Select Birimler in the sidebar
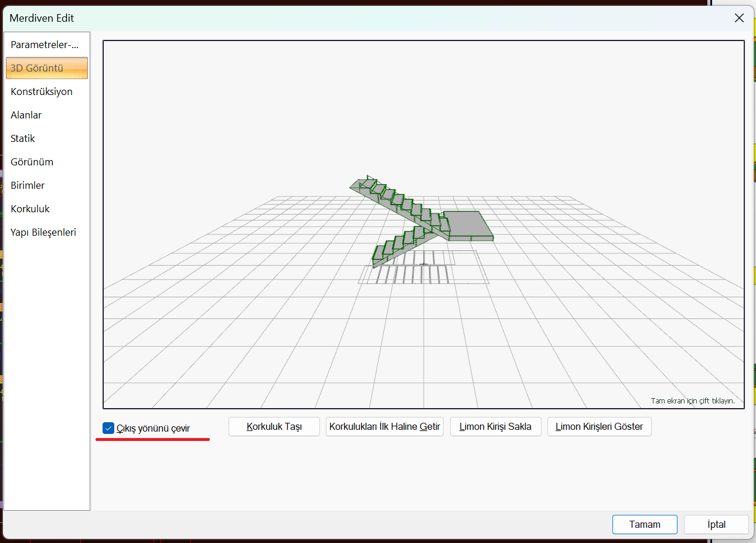The height and width of the screenshot is (543, 756). tap(28, 185)
